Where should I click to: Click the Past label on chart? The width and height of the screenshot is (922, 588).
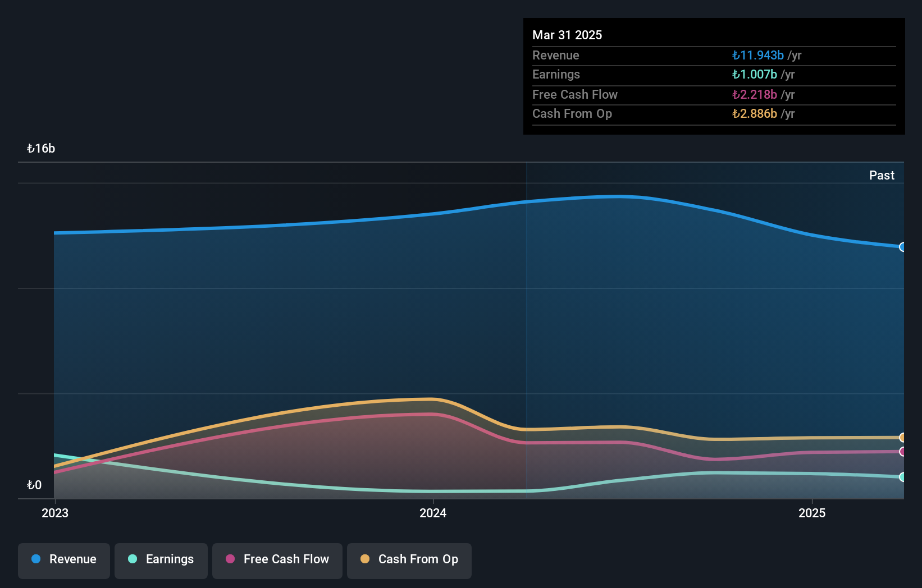882,176
